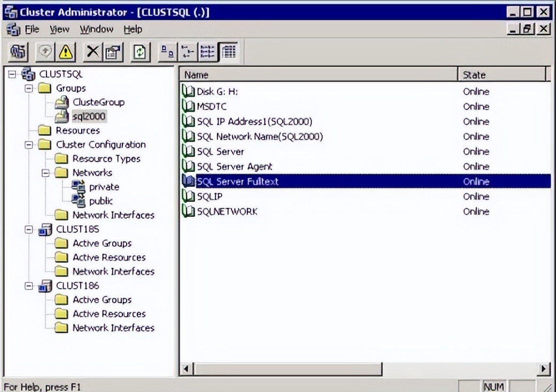
Task: Click the MSDTC resource icon
Action: click(x=188, y=107)
